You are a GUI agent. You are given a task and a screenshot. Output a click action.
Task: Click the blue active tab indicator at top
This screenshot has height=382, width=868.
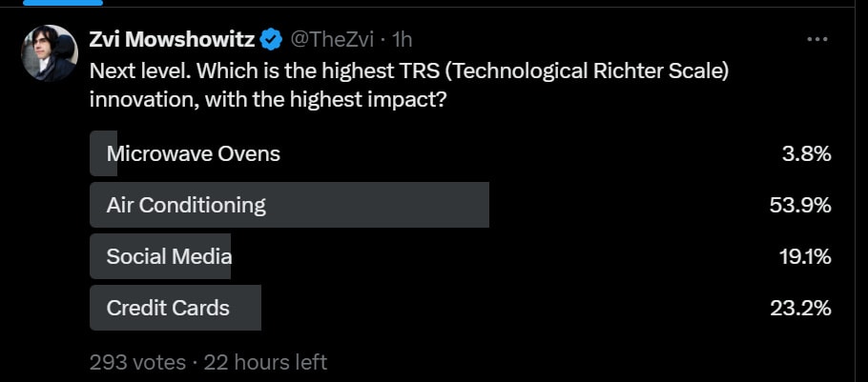click(x=63, y=3)
